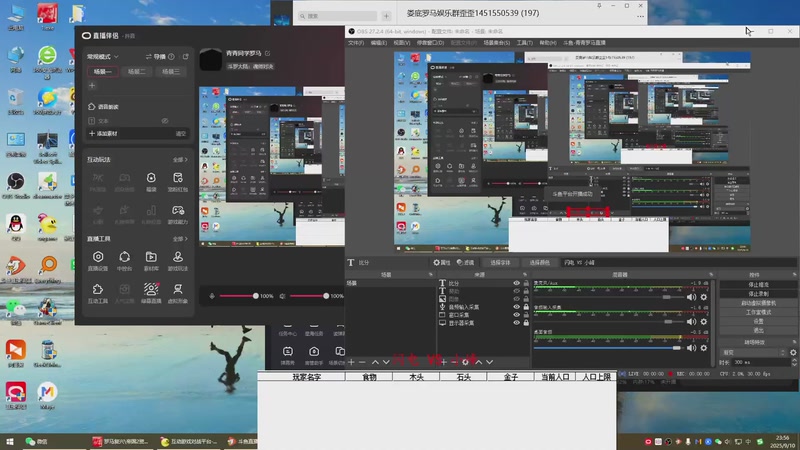This screenshot has height=450, width=800.
Task: Click the 场景 dock pop-out corner icon
Action: (431, 274)
